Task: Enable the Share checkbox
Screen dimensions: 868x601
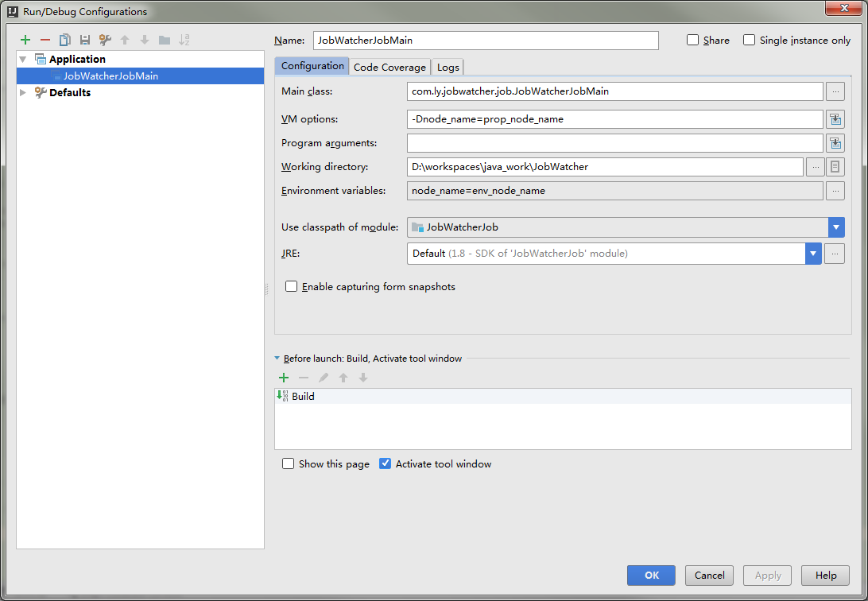Action: point(692,40)
